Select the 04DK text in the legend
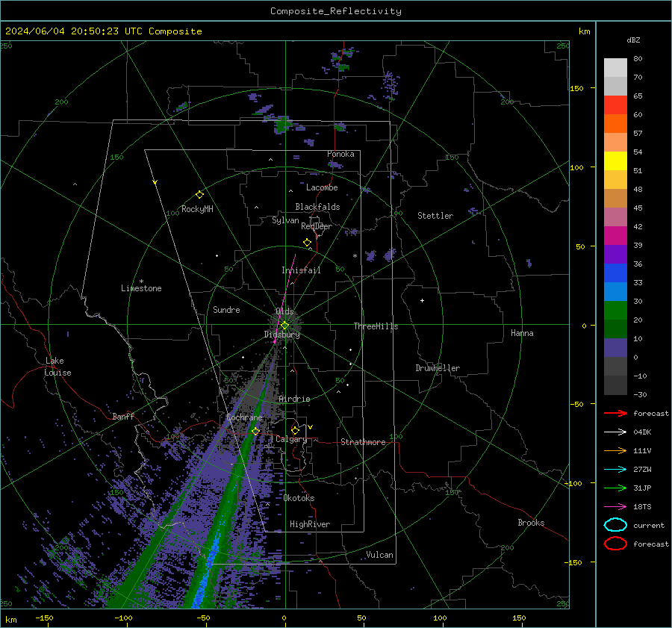This screenshot has width=672, height=628. (x=642, y=432)
